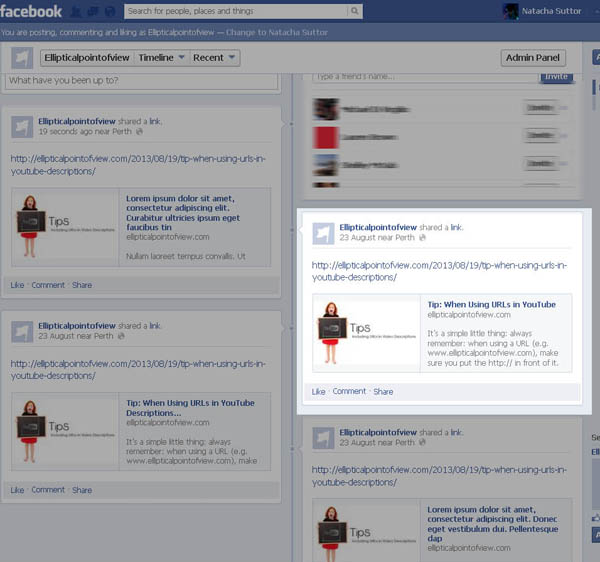Click in the 'Search for people, places and things' field
The image size is (600, 562).
pos(236,11)
